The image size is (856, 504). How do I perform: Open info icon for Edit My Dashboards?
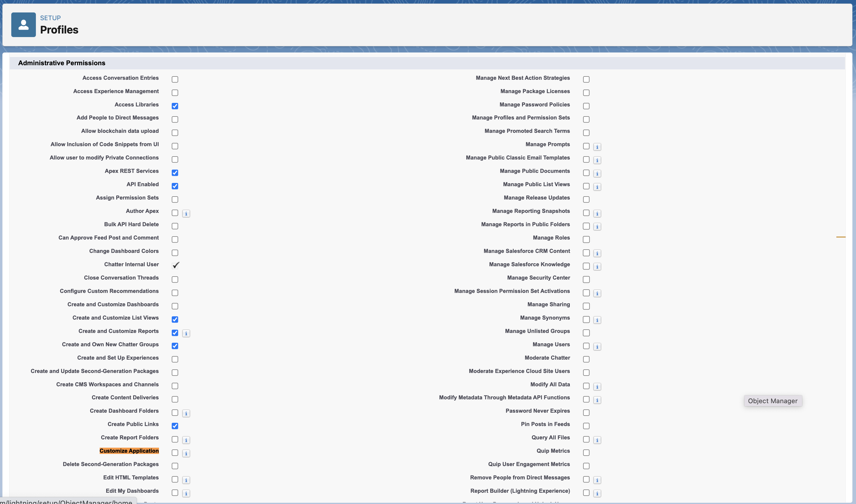click(x=186, y=493)
